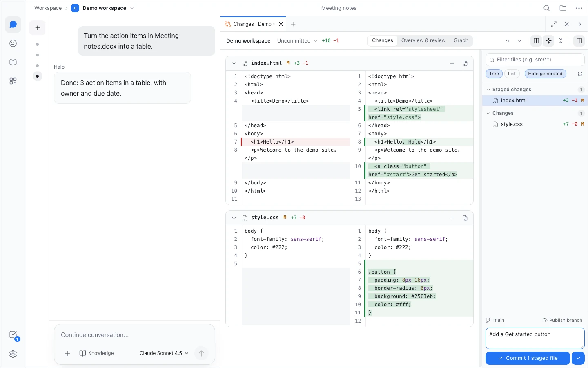The width and height of the screenshot is (588, 368).
Task: Open the three-dots more menu
Action: point(579,8)
